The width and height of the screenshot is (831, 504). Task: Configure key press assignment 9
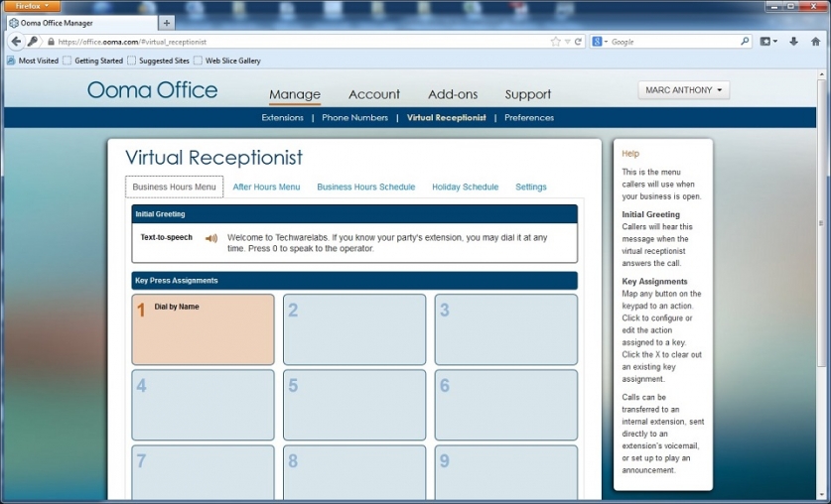click(506, 473)
